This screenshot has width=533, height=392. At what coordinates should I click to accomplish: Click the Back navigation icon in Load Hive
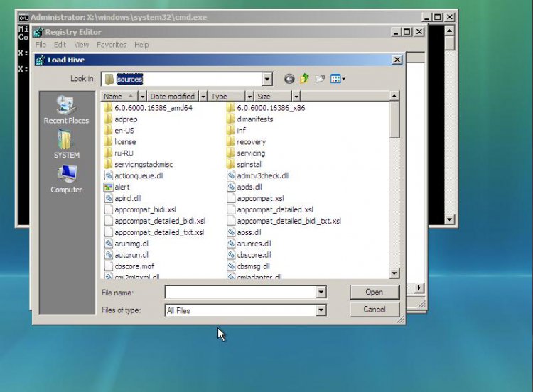tap(289, 79)
